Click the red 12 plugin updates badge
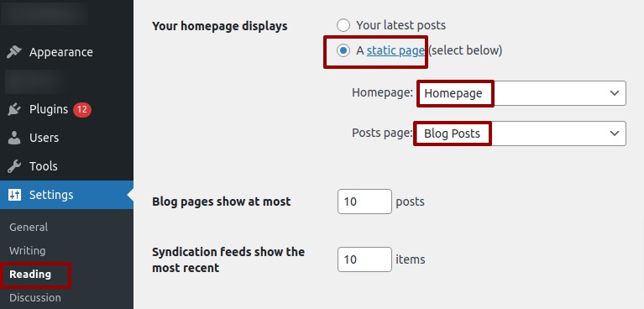This screenshot has width=644, height=309. pos(82,109)
